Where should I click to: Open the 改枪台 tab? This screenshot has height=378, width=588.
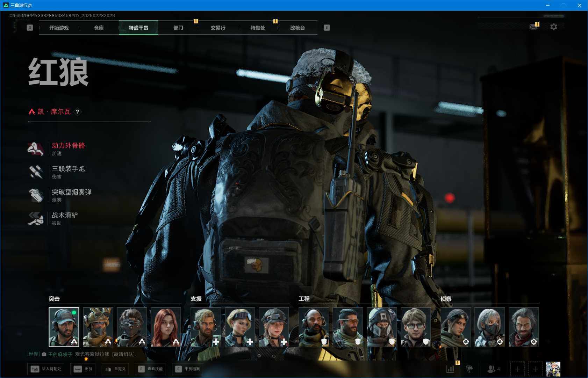tap(297, 28)
